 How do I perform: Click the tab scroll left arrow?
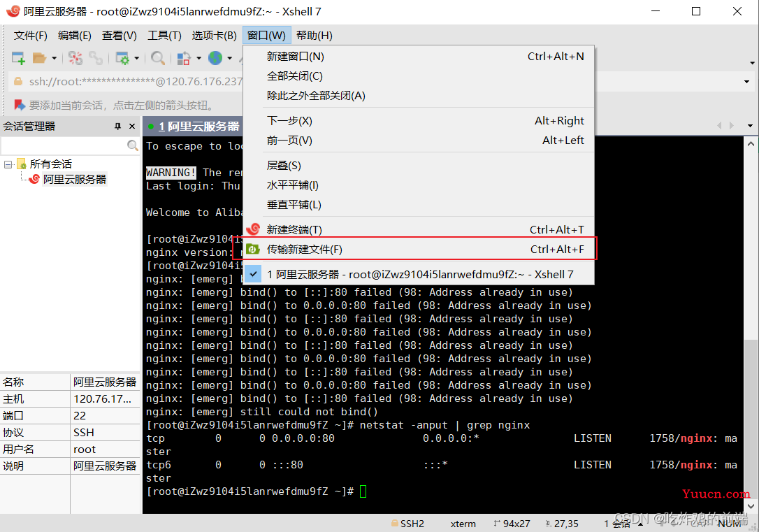click(x=719, y=126)
